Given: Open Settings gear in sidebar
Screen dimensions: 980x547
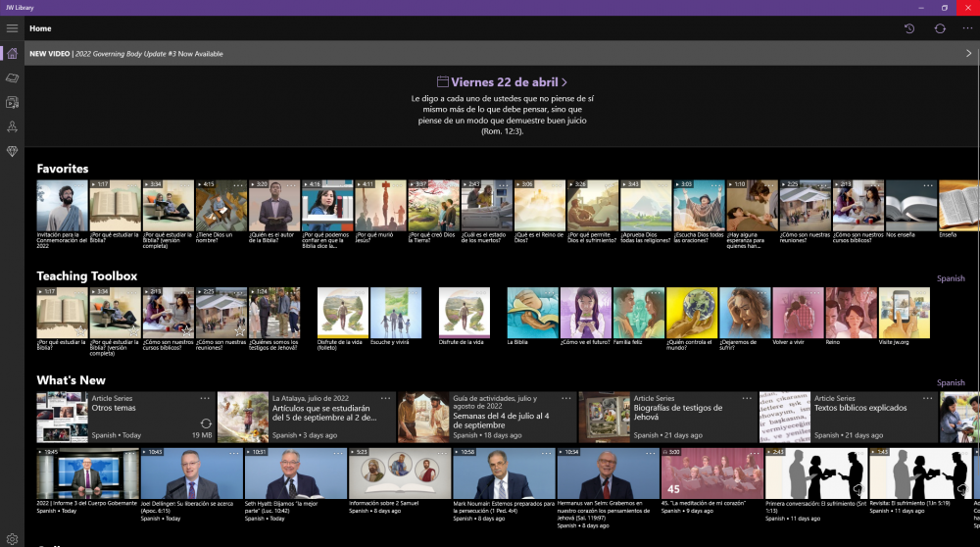Looking at the screenshot, I should tap(12, 538).
